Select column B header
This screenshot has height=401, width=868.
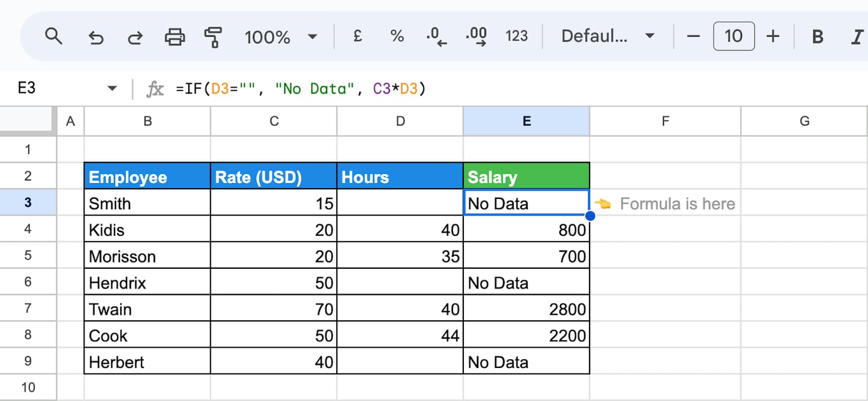point(147,121)
